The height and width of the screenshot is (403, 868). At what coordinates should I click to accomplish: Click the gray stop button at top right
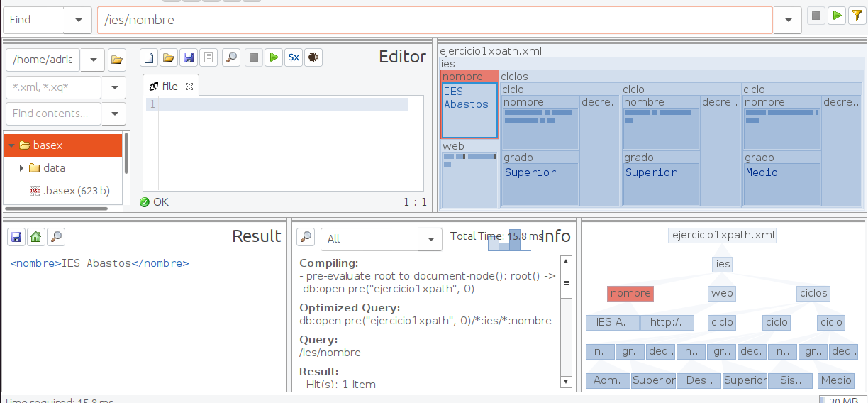coord(817,16)
